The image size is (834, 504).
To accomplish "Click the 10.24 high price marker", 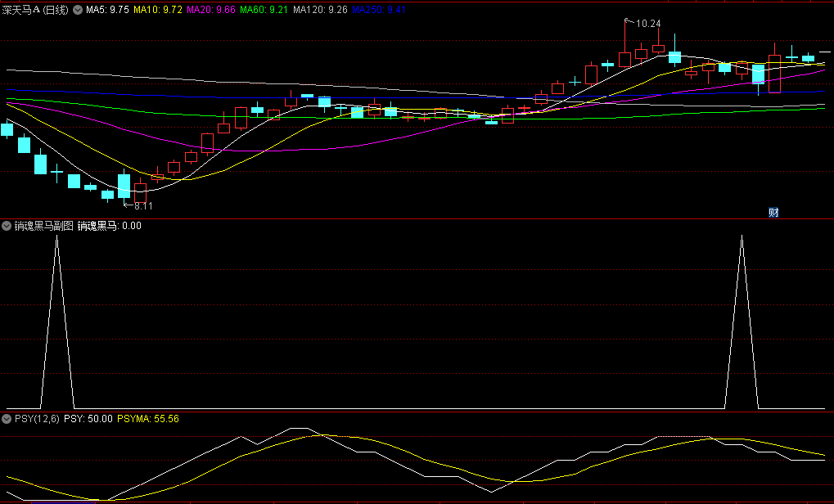I will [x=648, y=24].
